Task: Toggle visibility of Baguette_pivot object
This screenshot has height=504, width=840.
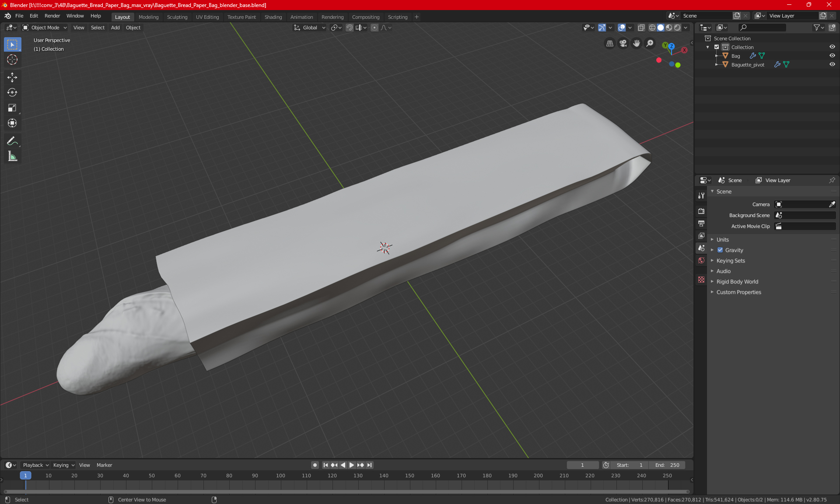Action: 832,64
